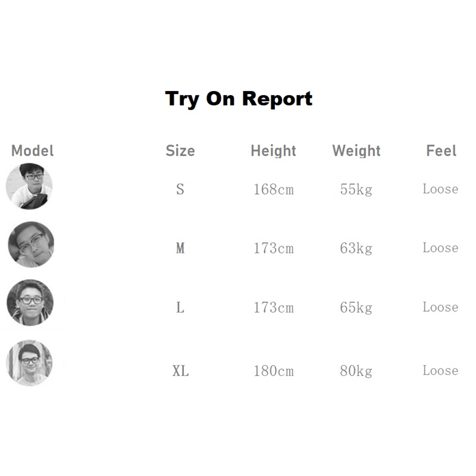
Task: Click the Weight column header
Action: point(356,151)
